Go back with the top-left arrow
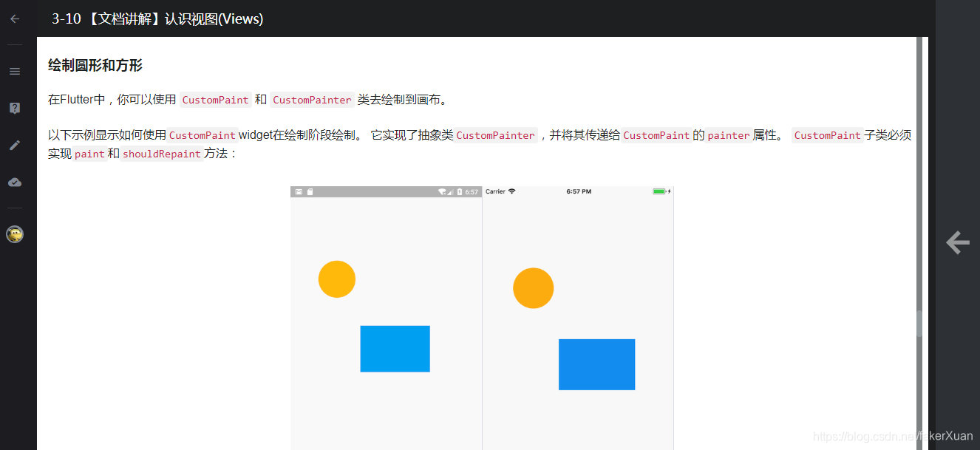980x450 pixels. pos(15,18)
